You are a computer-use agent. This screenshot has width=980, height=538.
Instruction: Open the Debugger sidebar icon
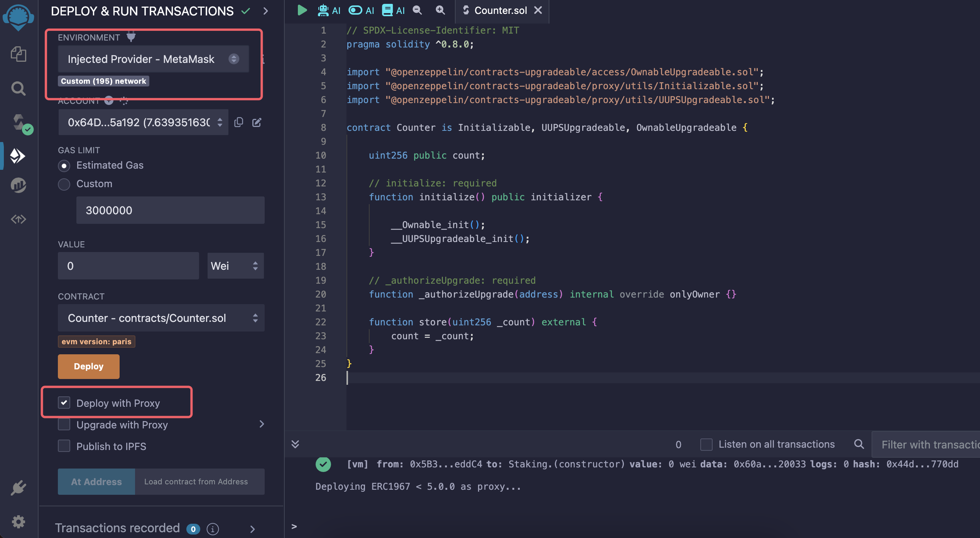point(18,185)
